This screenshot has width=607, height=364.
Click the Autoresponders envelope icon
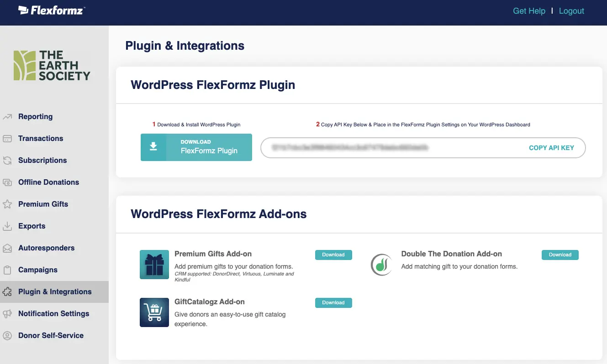tap(7, 248)
